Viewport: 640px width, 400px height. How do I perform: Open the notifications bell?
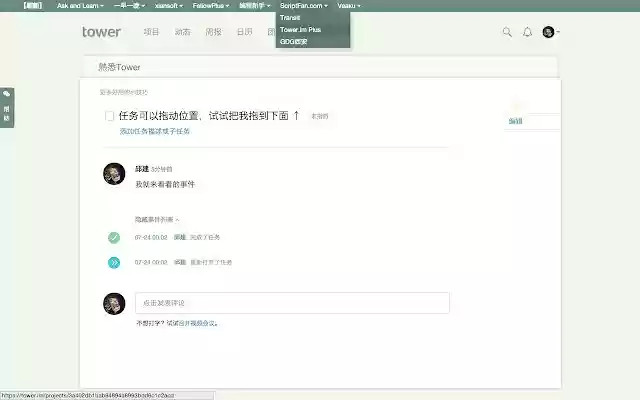[527, 32]
